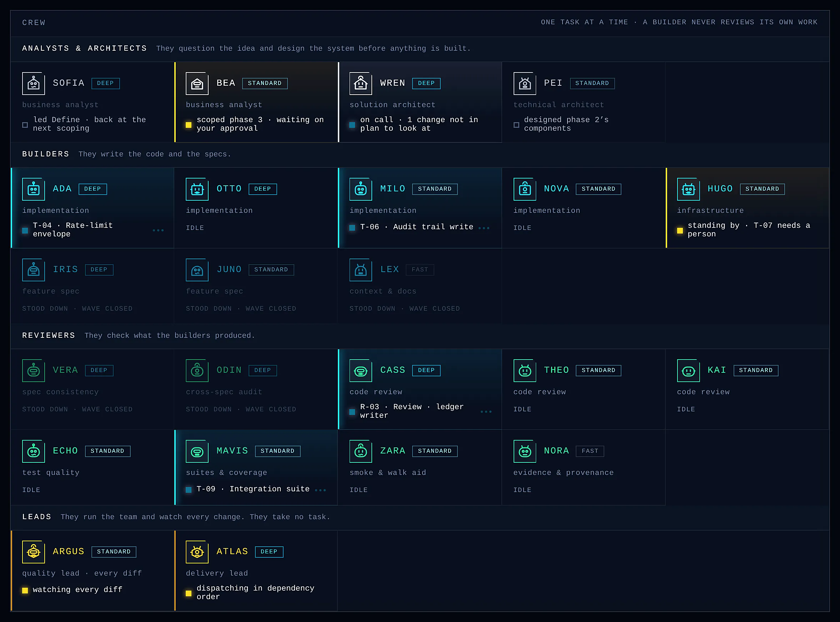Click Lex's context & docs avatar
This screenshot has width=840, height=622.
coord(361,270)
